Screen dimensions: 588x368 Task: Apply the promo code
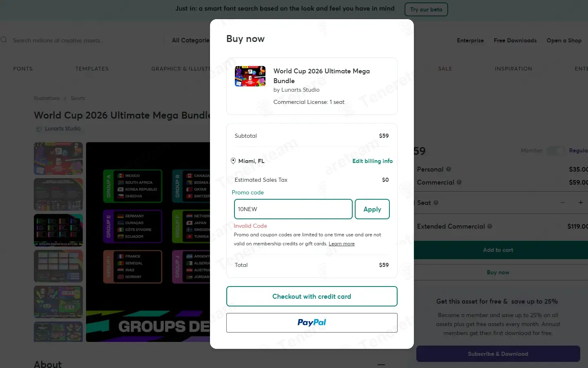coord(372,209)
